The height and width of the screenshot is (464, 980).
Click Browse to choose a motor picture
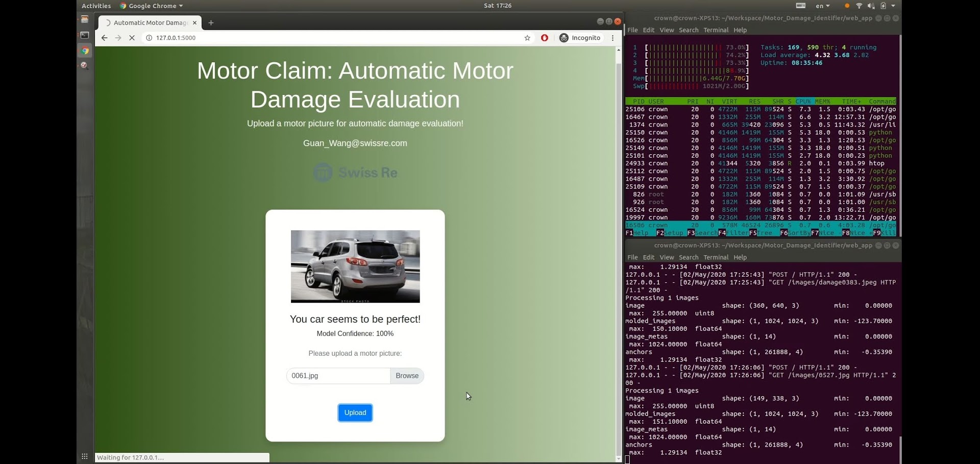pos(407,376)
